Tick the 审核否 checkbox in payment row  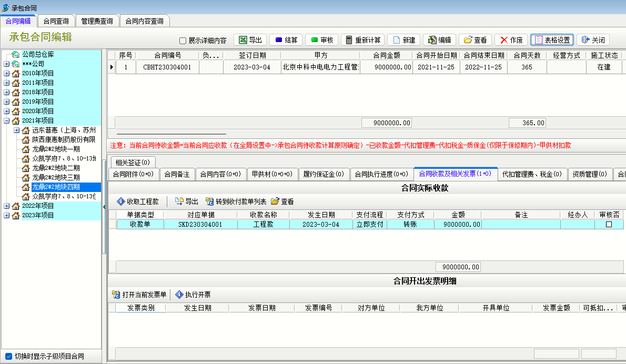tap(609, 224)
